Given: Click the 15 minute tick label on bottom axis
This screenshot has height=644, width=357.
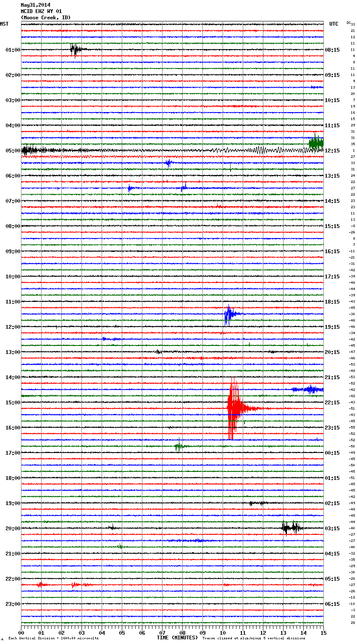Looking at the screenshot, I should pos(323,633).
